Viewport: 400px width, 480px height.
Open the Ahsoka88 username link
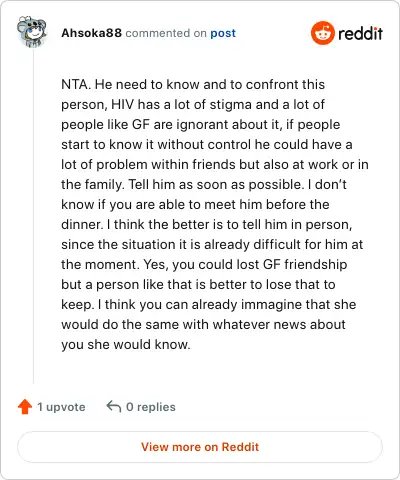click(x=91, y=33)
